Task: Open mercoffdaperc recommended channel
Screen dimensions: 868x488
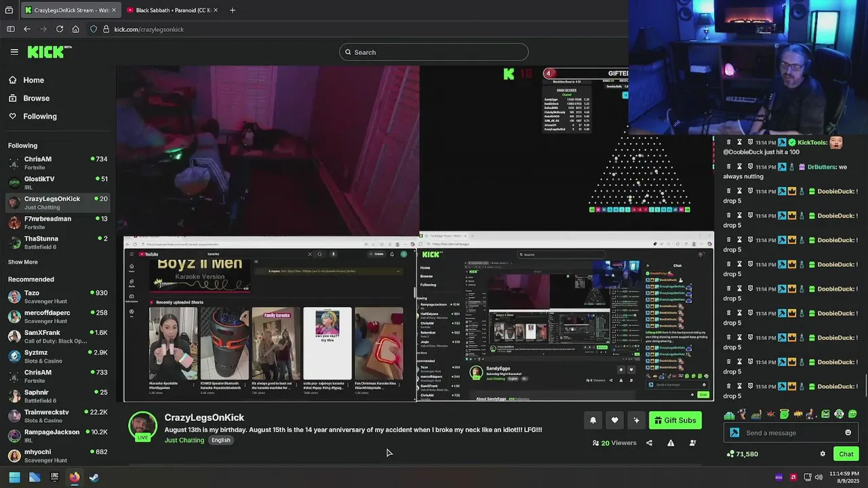Action: (x=58, y=317)
